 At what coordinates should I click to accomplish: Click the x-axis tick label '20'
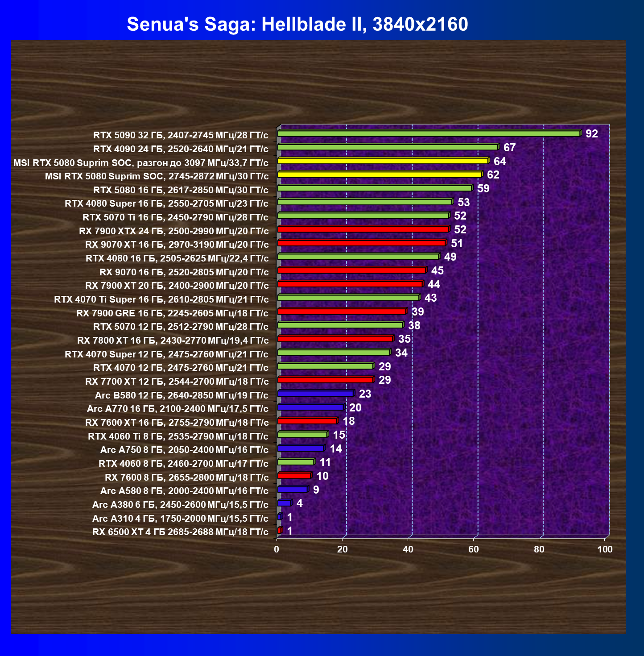(342, 549)
